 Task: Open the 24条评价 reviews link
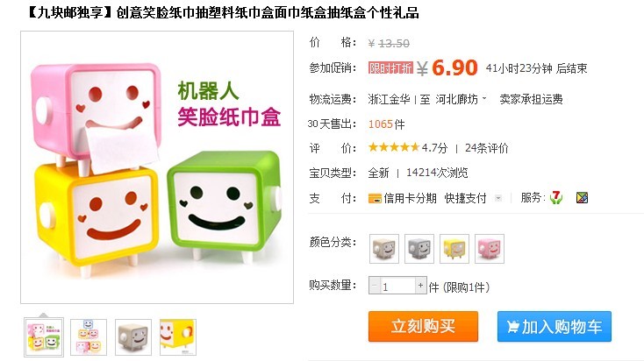click(486, 148)
